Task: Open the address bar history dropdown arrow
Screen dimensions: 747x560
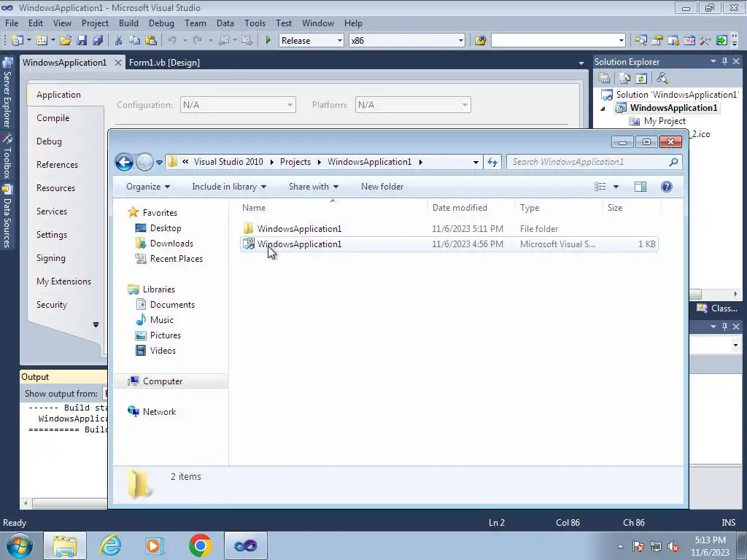Action: click(x=476, y=162)
